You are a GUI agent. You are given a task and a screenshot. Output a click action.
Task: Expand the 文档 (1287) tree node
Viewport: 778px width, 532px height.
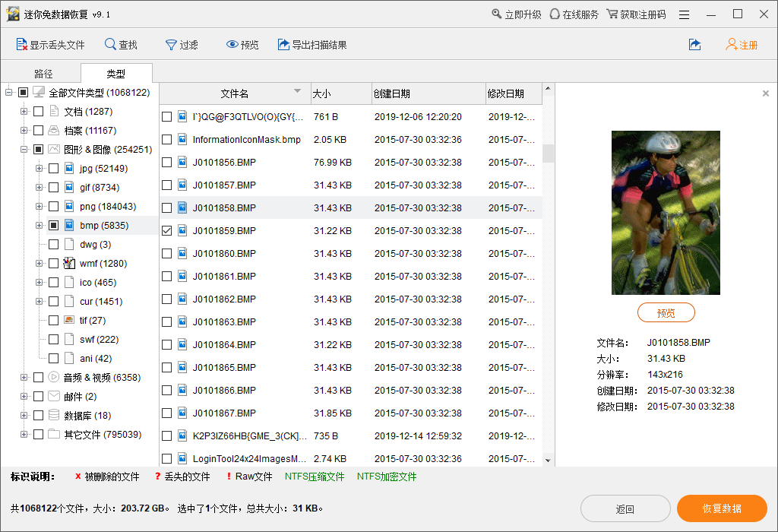pyautogui.click(x=24, y=111)
